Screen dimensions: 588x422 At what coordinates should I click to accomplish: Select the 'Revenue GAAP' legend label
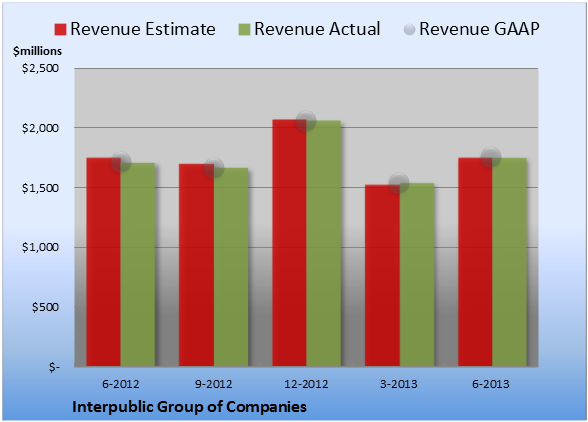[479, 29]
